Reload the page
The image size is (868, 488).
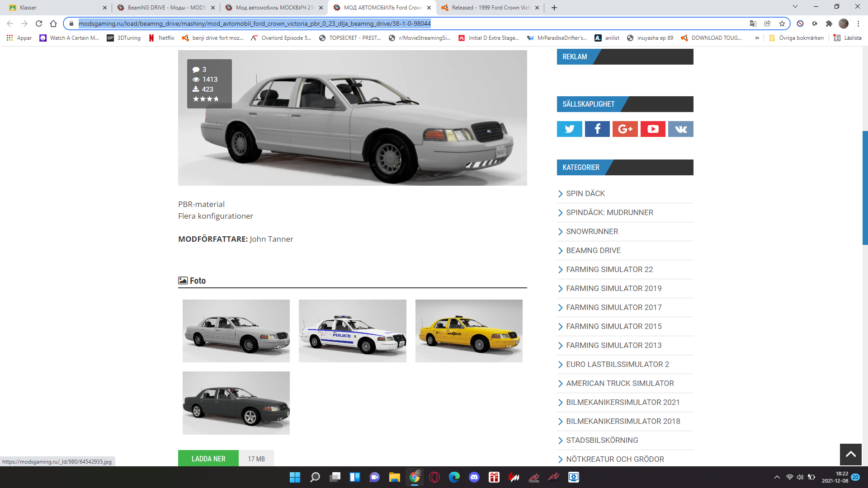click(39, 23)
